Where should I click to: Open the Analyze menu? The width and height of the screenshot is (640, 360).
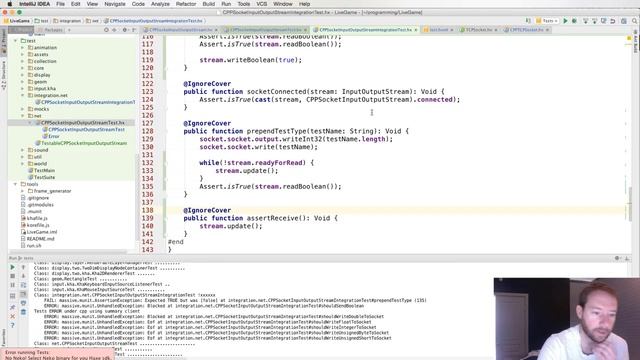click(x=160, y=4)
